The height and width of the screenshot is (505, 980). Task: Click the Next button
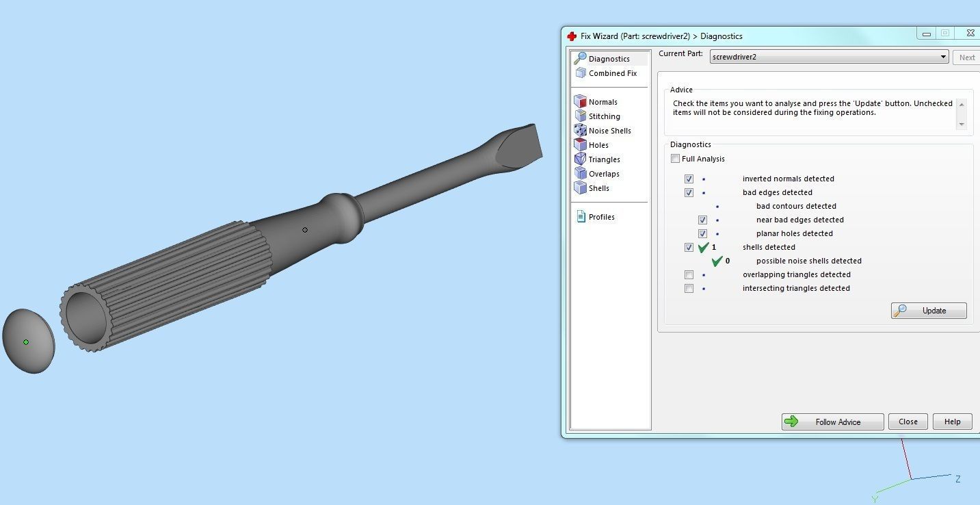click(x=966, y=57)
